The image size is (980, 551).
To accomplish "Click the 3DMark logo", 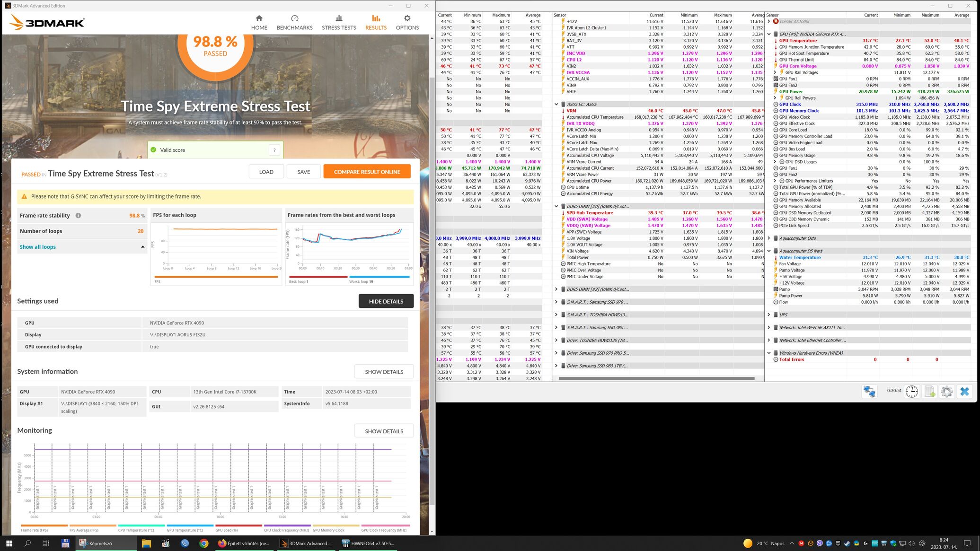I will 47,22.
